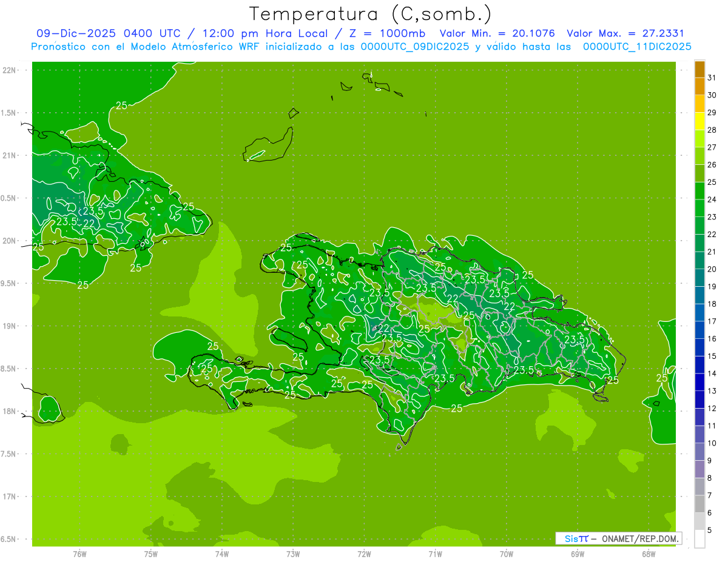Select the valid-until time '0000UTC_11DIC2025'

[637, 47]
